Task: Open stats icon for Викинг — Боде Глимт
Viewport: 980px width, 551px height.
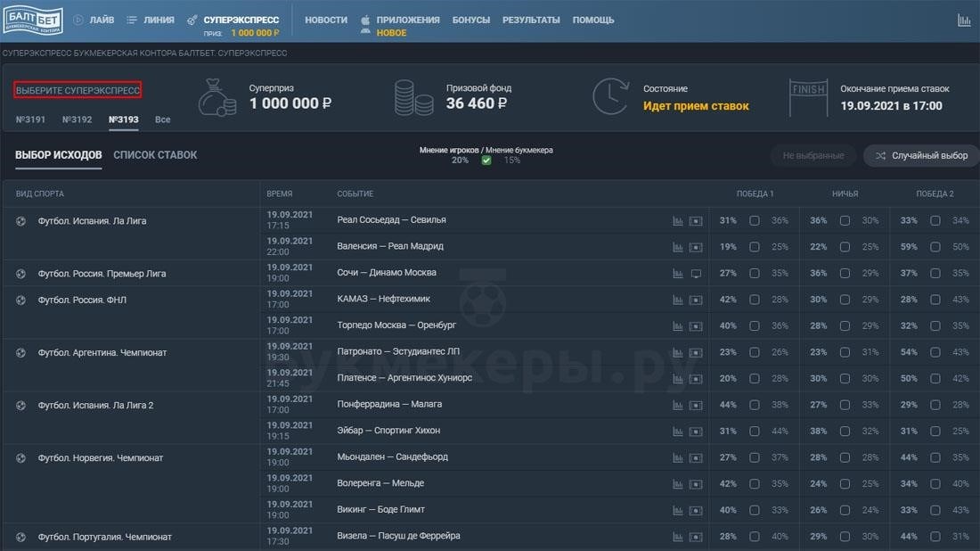Action: (677, 510)
